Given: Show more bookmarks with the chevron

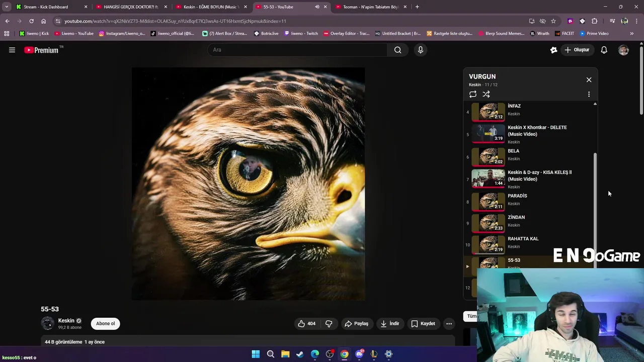Looking at the screenshot, I should point(631,34).
